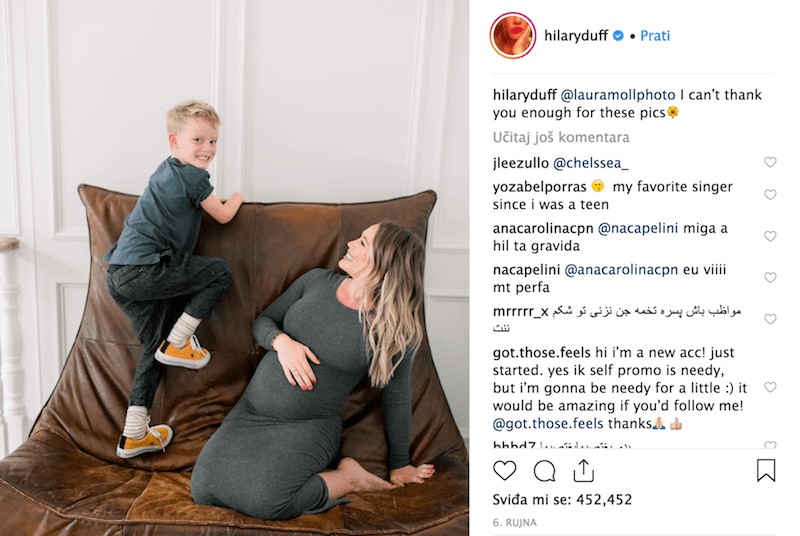800x536 pixels.
Task: Open the post date 6. RUJNA
Action: 515,523
